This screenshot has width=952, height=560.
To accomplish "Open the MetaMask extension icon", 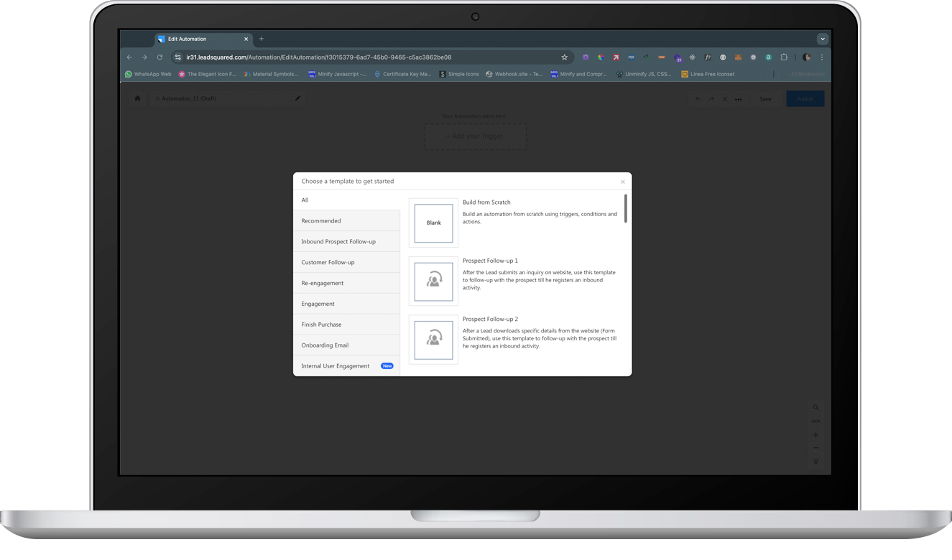I will click(738, 57).
